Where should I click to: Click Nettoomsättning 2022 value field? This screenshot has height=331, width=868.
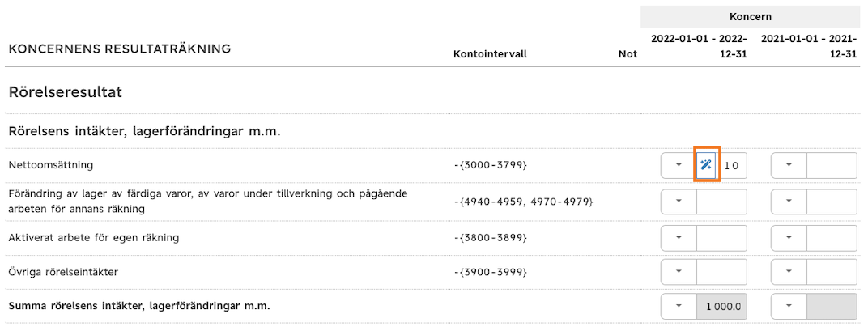pos(732,165)
